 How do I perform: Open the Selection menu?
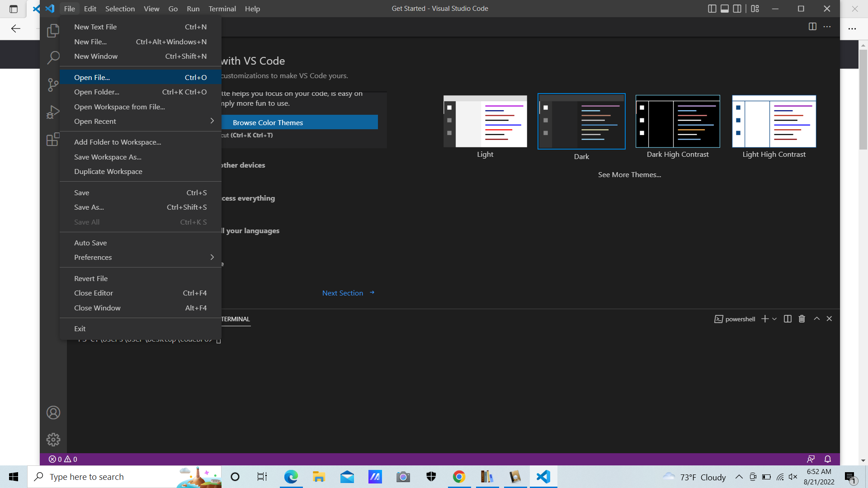point(120,9)
